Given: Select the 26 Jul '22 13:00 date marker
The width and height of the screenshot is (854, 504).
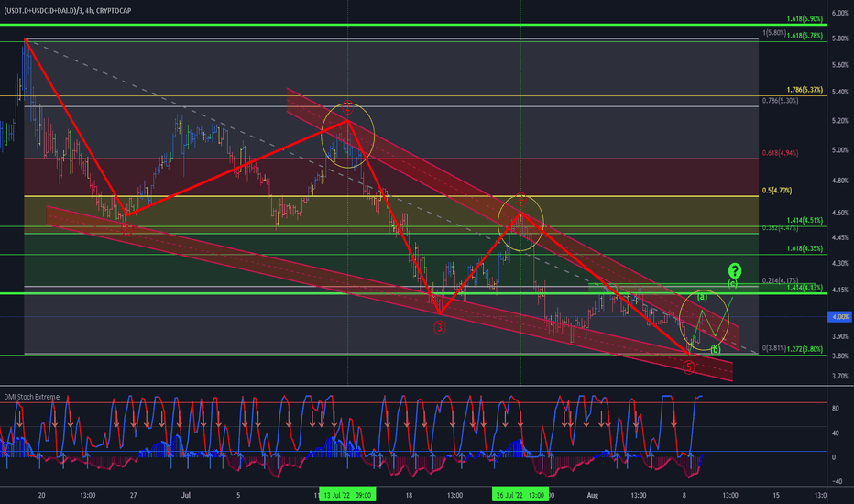Looking at the screenshot, I should click(x=520, y=495).
